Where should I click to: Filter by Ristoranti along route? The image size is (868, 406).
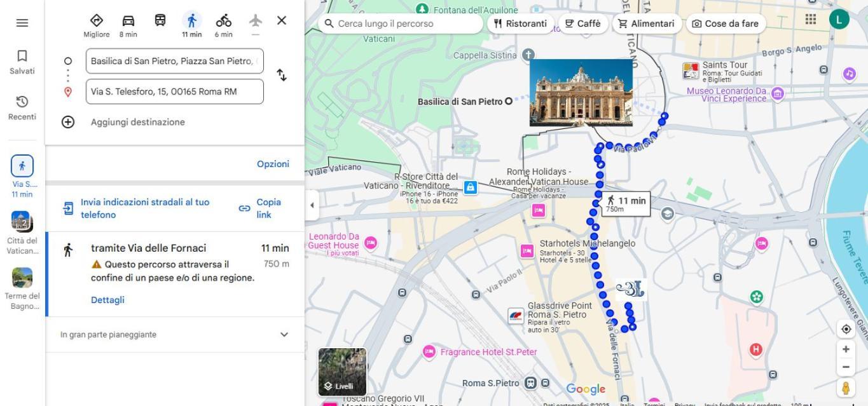coord(520,24)
